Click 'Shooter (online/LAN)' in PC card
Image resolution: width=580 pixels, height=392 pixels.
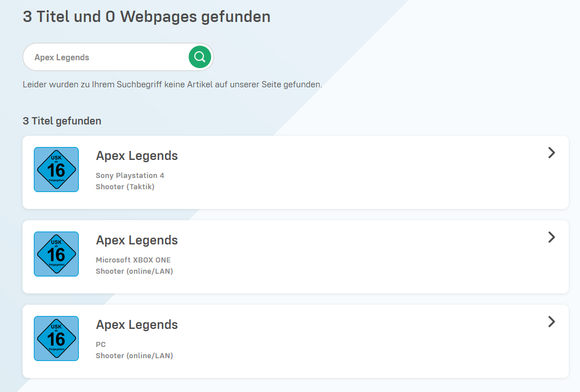click(x=134, y=356)
